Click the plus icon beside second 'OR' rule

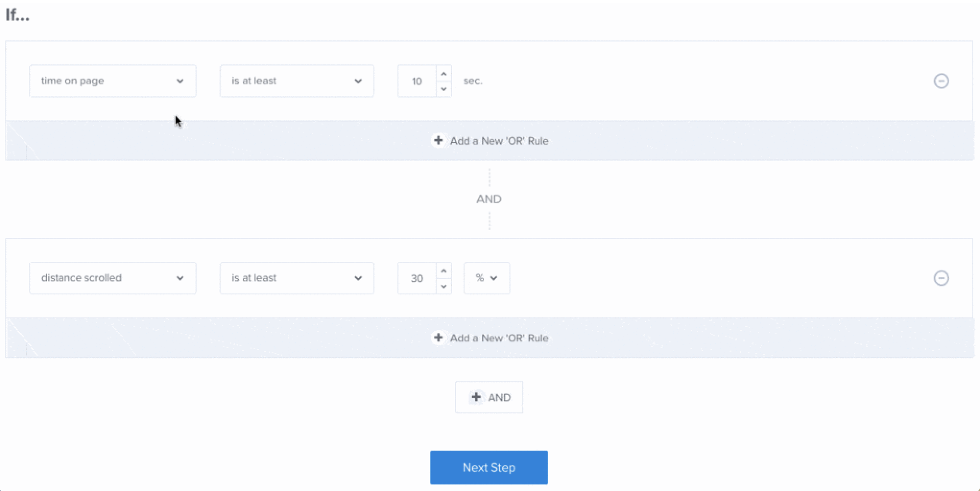click(438, 338)
